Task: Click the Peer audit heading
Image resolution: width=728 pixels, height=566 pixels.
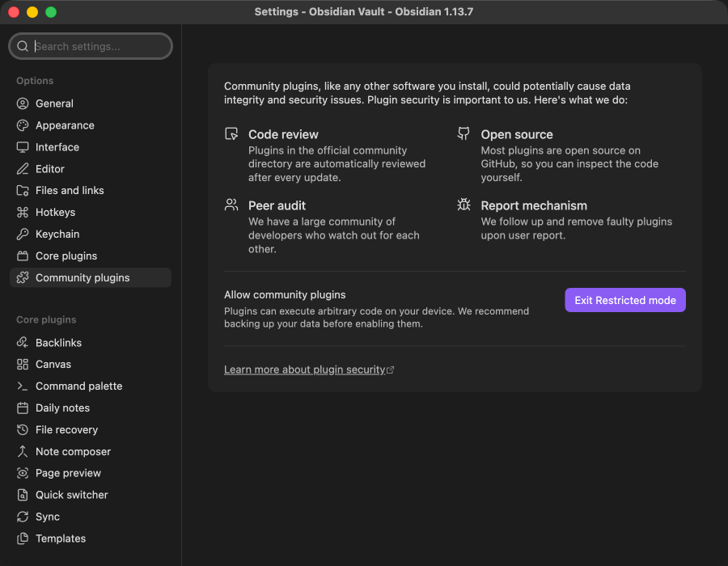Action: coord(277,205)
